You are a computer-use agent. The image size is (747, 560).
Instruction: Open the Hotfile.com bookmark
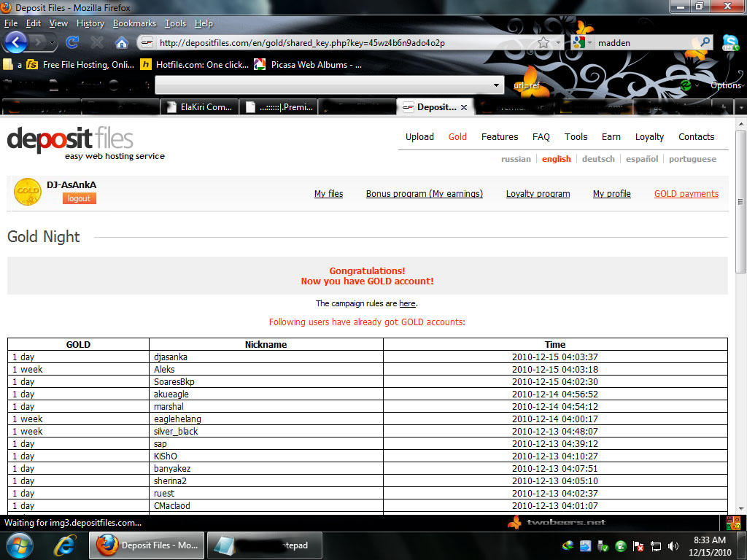194,65
